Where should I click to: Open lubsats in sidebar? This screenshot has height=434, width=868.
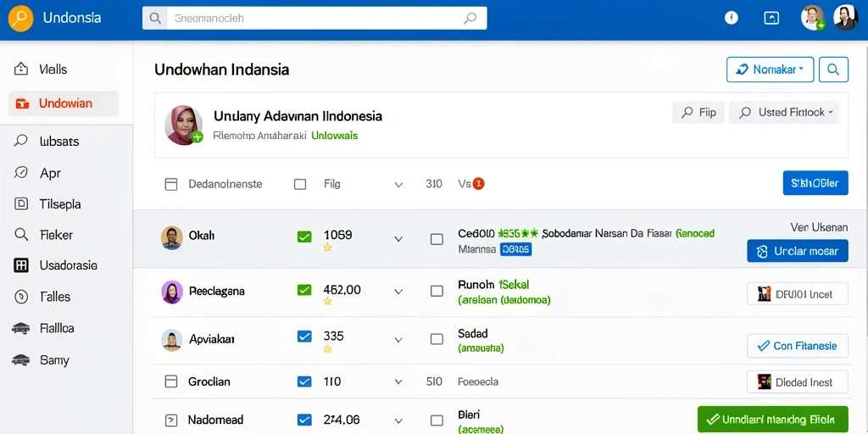(59, 142)
